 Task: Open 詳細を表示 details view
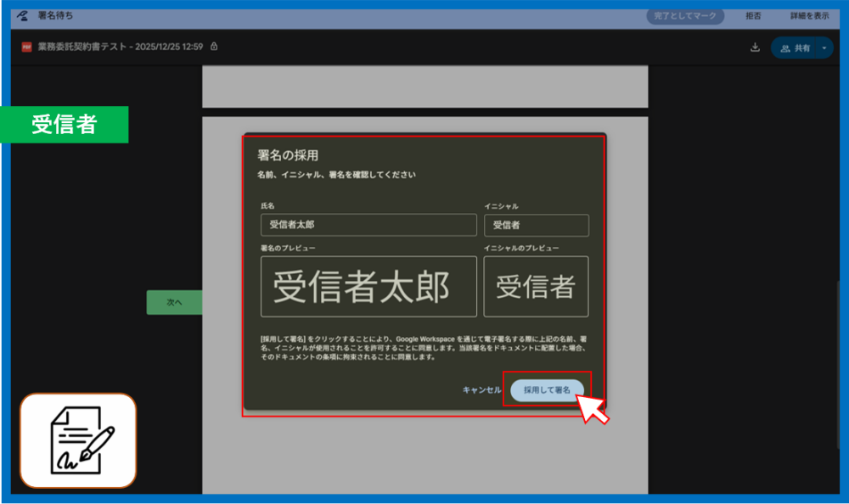(x=809, y=15)
